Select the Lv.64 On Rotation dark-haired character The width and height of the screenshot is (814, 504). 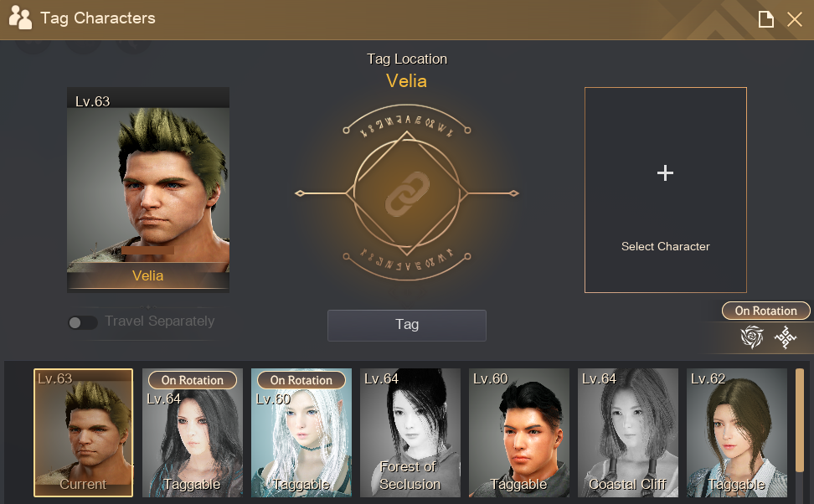193,433
